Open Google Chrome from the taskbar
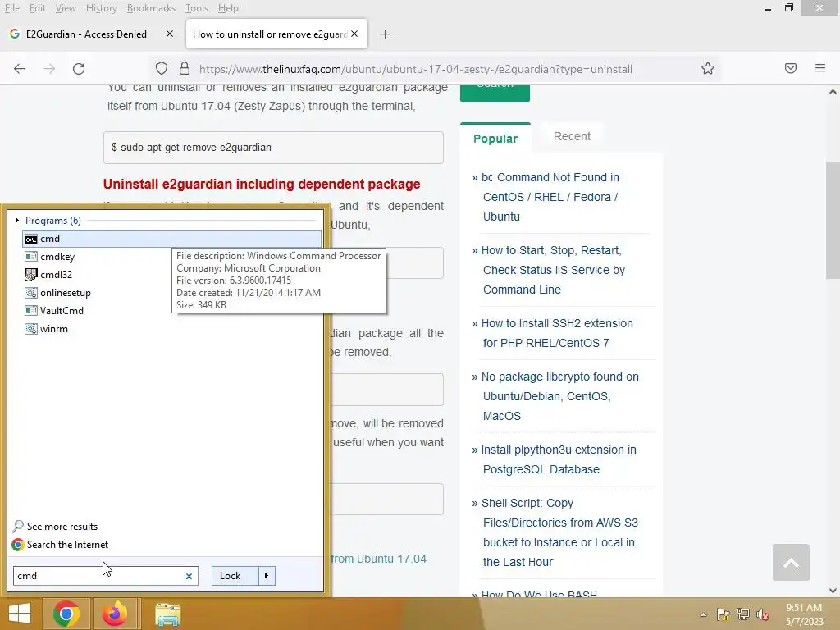The width and height of the screenshot is (840, 630). click(66, 614)
